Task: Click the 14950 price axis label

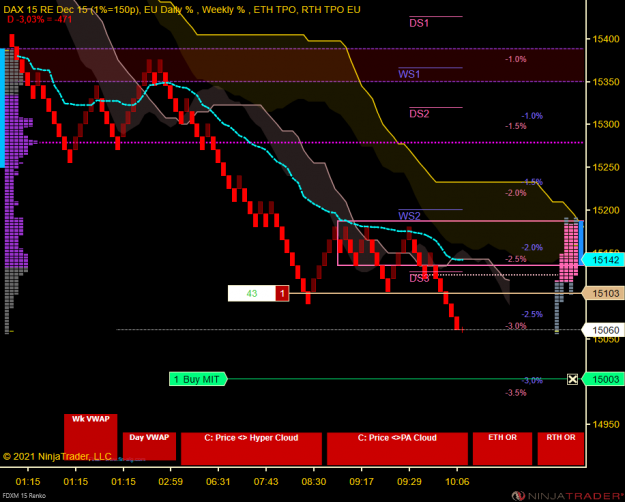Action: [606, 424]
